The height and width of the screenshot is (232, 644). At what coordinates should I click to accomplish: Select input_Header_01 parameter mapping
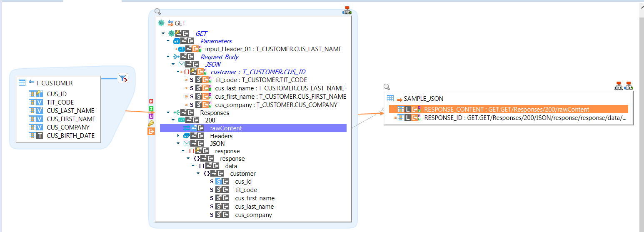(273, 49)
